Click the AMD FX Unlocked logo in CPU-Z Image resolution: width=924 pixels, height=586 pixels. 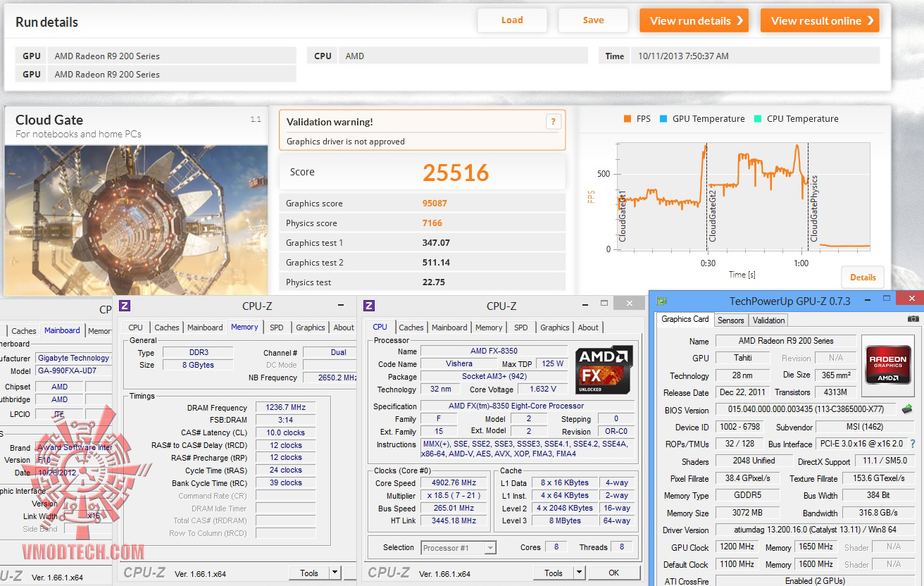(604, 370)
